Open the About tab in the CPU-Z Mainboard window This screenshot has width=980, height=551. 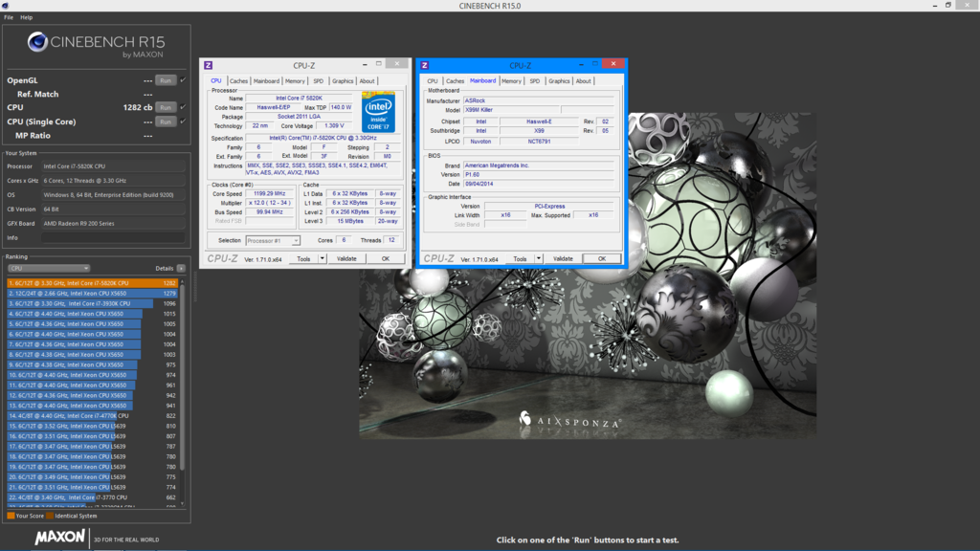coord(583,81)
